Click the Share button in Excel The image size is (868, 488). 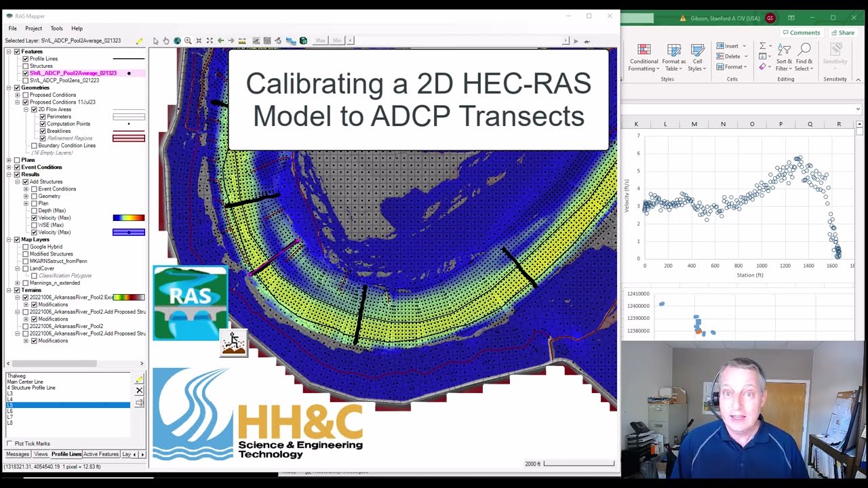[843, 33]
